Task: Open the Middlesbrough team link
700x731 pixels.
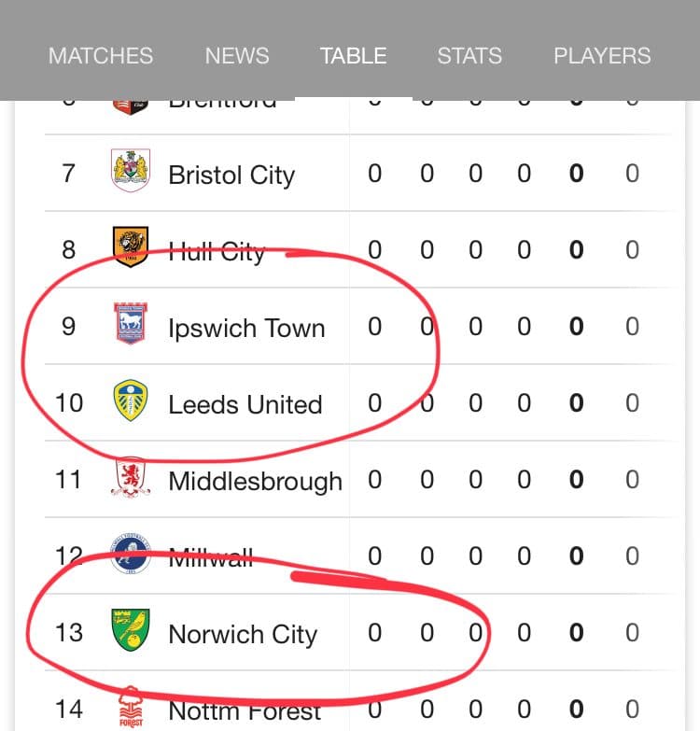Action: coord(256,482)
